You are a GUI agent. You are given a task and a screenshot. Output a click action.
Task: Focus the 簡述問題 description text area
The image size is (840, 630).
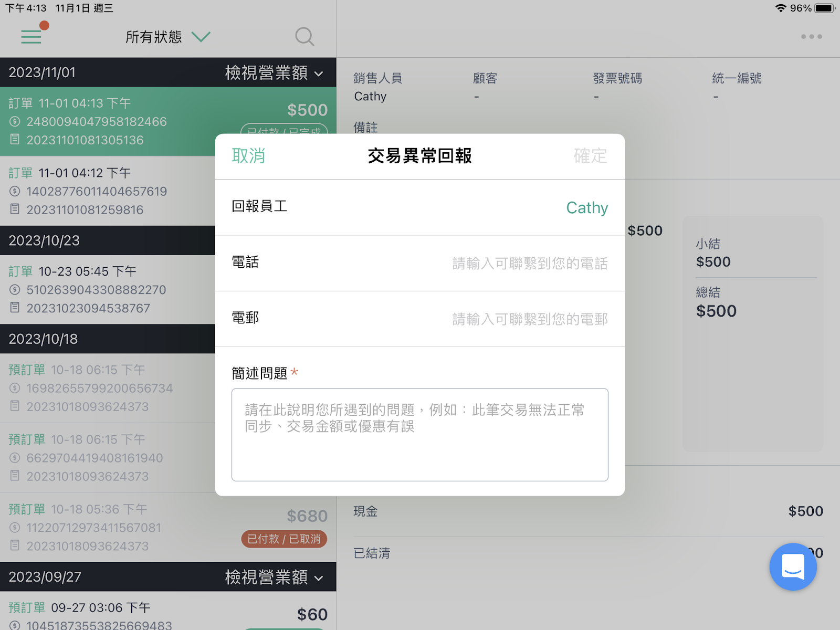(x=420, y=435)
